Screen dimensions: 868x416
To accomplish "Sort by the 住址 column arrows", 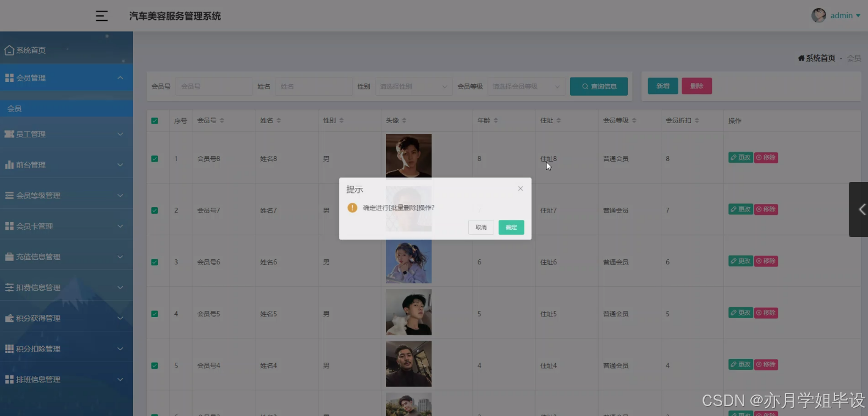I will point(559,120).
